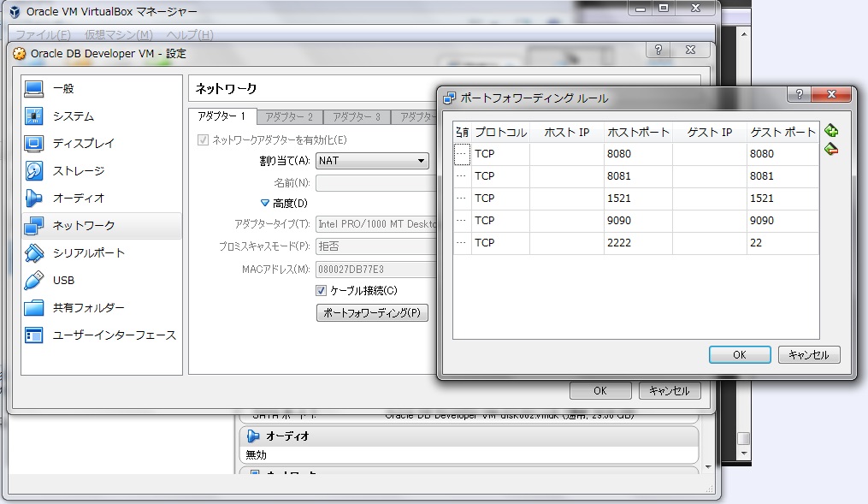Select host port 8081 cell
This screenshot has height=504, width=868.
[x=638, y=176]
